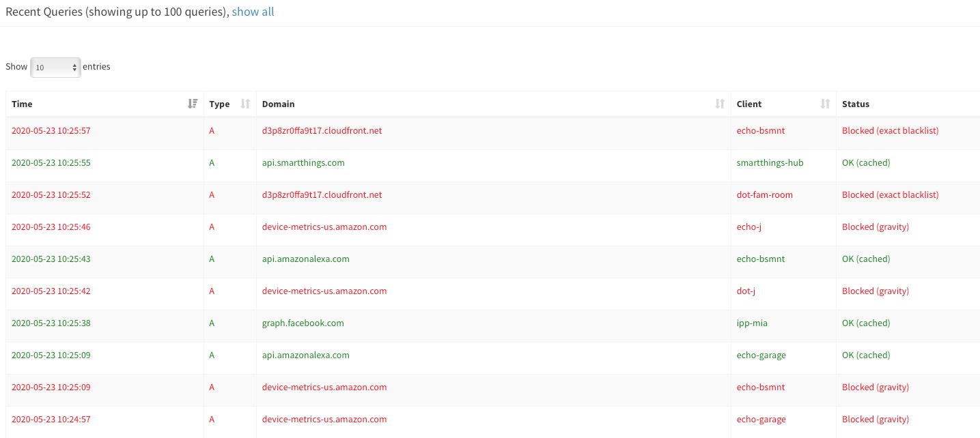Select timestamp 2020-05-23 10:25:42
The width and height of the screenshot is (980, 438).
pyautogui.click(x=51, y=291)
